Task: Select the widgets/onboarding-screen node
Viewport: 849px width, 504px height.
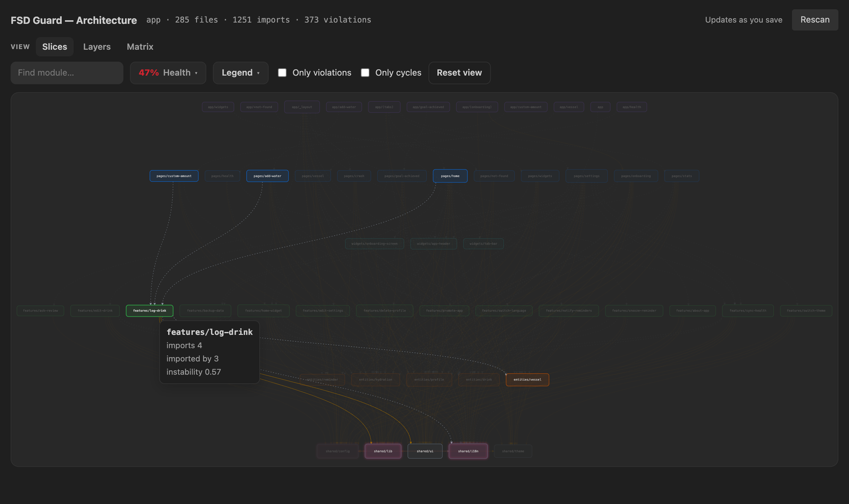Action: click(375, 244)
